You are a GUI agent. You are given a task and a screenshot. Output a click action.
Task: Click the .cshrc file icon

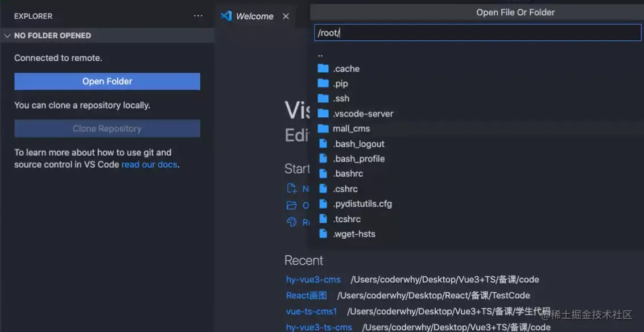pos(324,189)
